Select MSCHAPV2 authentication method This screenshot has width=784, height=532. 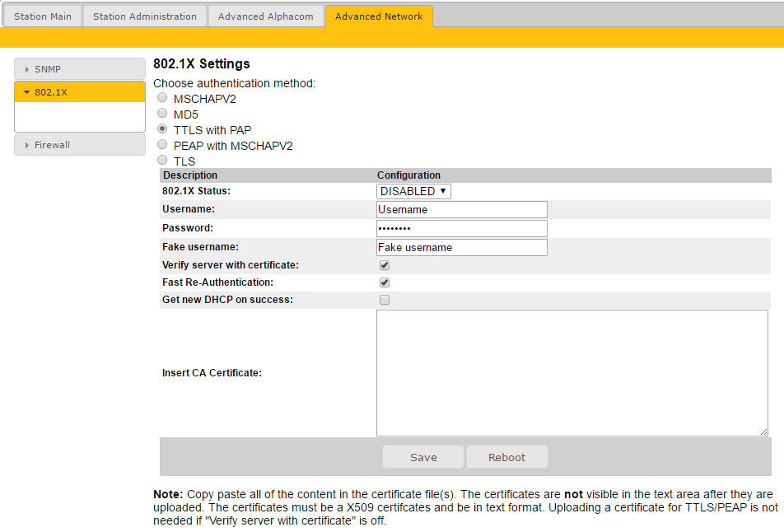(162, 98)
